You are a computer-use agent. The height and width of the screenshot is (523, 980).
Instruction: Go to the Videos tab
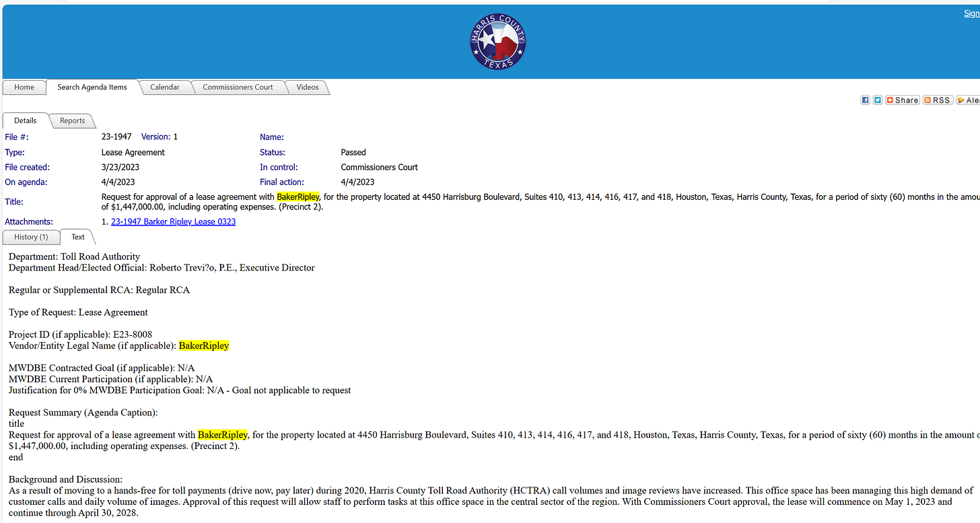coord(308,87)
